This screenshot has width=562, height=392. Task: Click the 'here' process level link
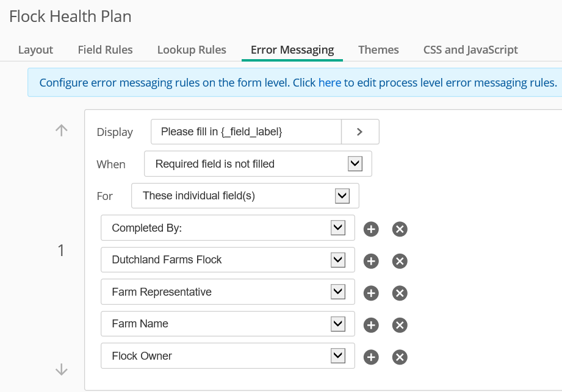pyautogui.click(x=330, y=83)
